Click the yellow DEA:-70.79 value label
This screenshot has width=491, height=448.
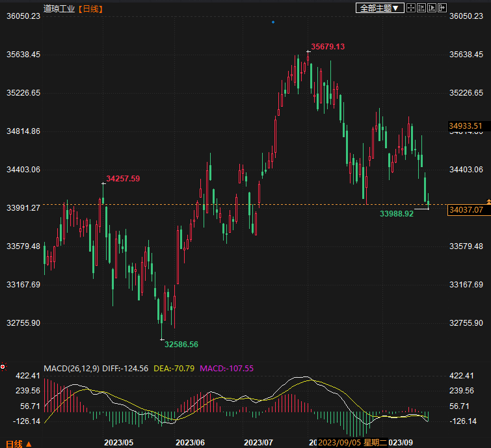[174, 368]
